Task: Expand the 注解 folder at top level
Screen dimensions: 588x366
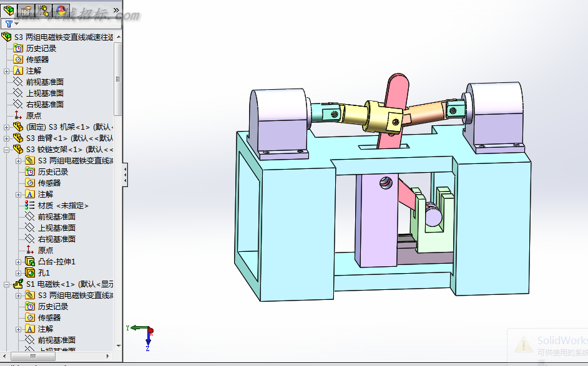Action: [6, 71]
